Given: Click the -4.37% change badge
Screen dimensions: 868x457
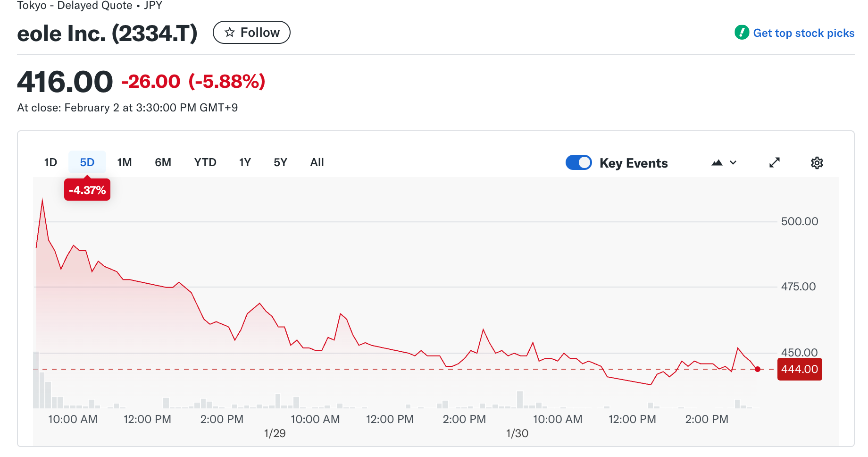Looking at the screenshot, I should click(87, 190).
